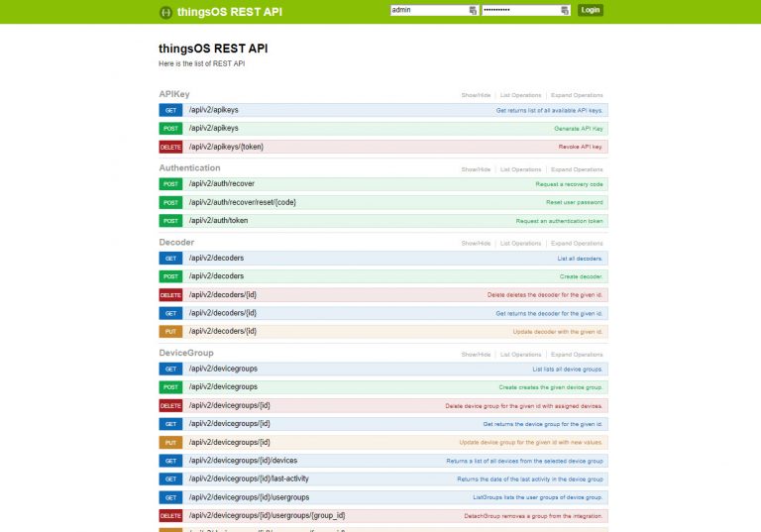Image resolution: width=761 pixels, height=532 pixels.
Task: Click the 'Reset user password' description
Action: point(575,202)
